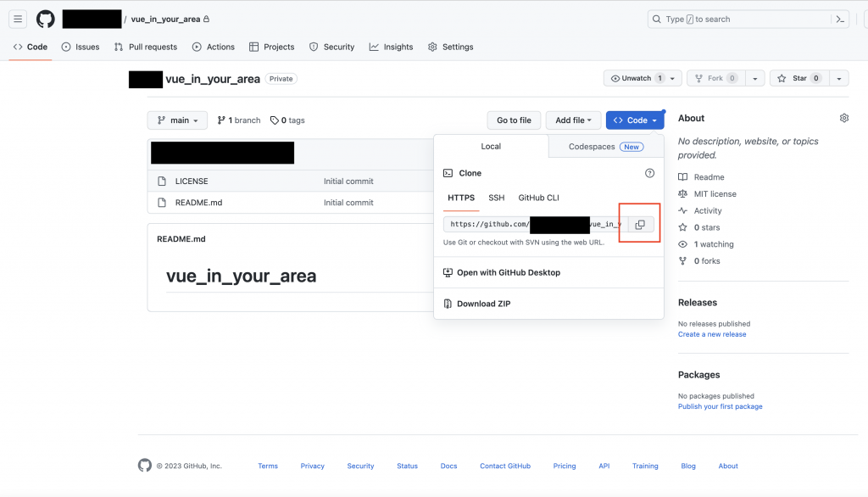Click the tag icon next to 0 tags
The height and width of the screenshot is (497, 868).
(274, 120)
